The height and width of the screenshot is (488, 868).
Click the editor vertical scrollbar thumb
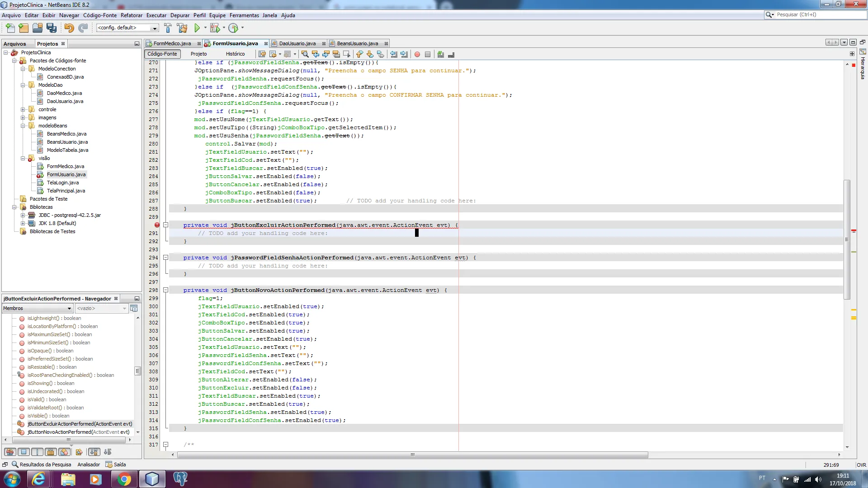coord(847,239)
